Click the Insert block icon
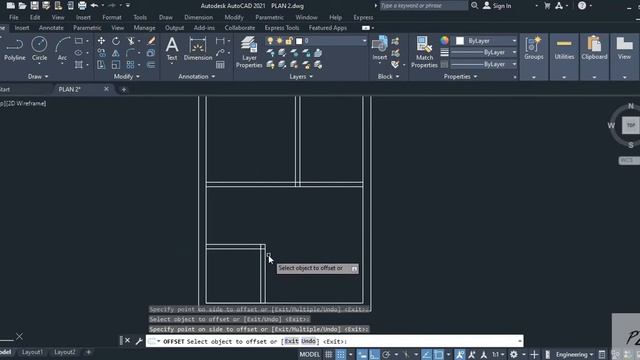This screenshot has height=360, width=640. (380, 48)
